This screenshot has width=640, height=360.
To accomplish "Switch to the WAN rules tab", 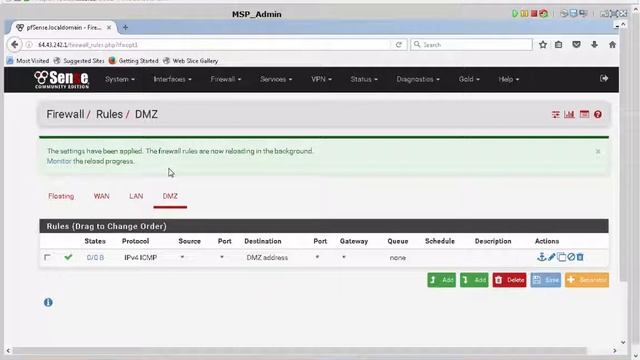I will tap(102, 196).
